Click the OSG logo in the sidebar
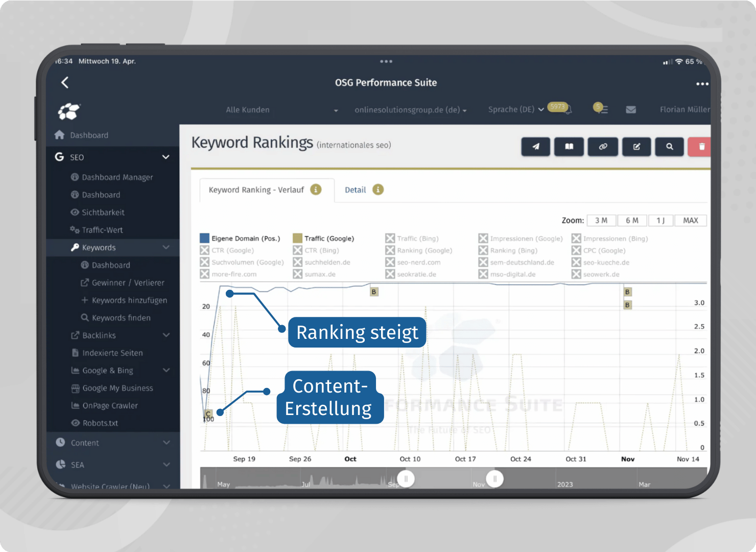This screenshot has width=756, height=552. pos(69,111)
